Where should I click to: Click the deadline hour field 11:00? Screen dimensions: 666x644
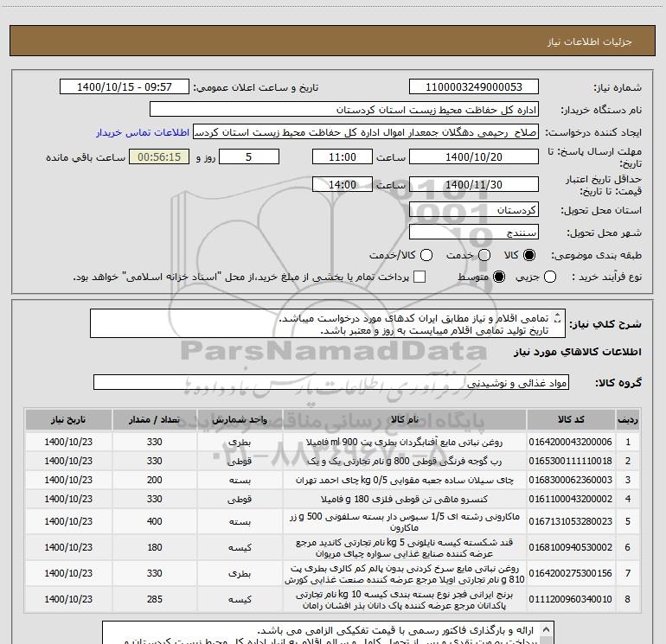343,156
